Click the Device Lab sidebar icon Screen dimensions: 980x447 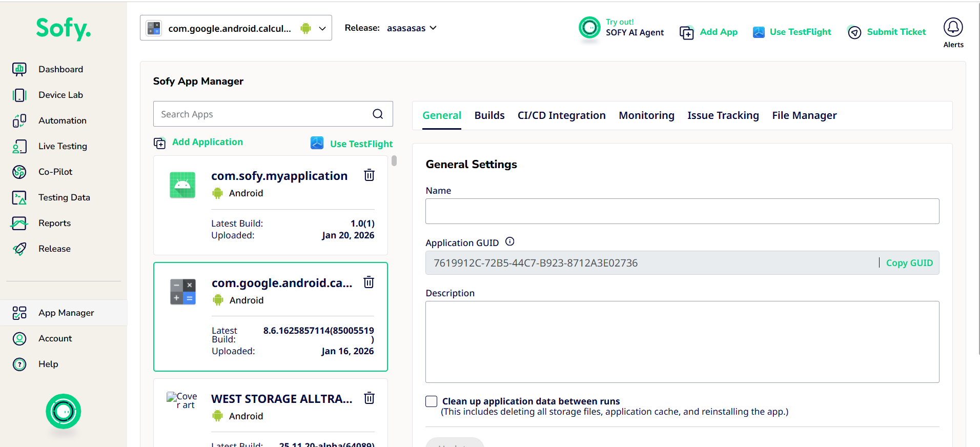19,95
